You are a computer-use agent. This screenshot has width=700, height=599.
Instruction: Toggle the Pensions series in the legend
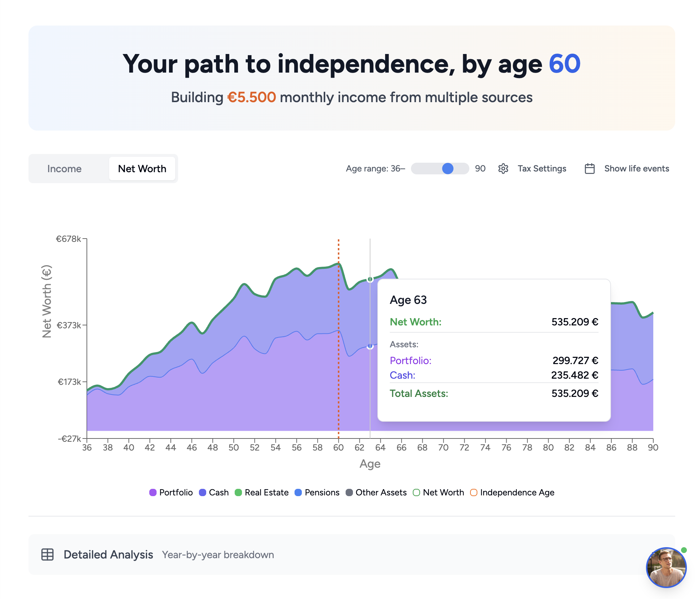click(x=299, y=492)
